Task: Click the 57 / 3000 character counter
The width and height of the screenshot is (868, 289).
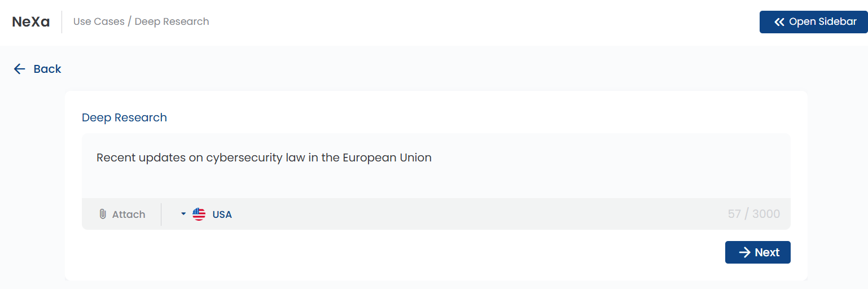Action: pyautogui.click(x=754, y=214)
